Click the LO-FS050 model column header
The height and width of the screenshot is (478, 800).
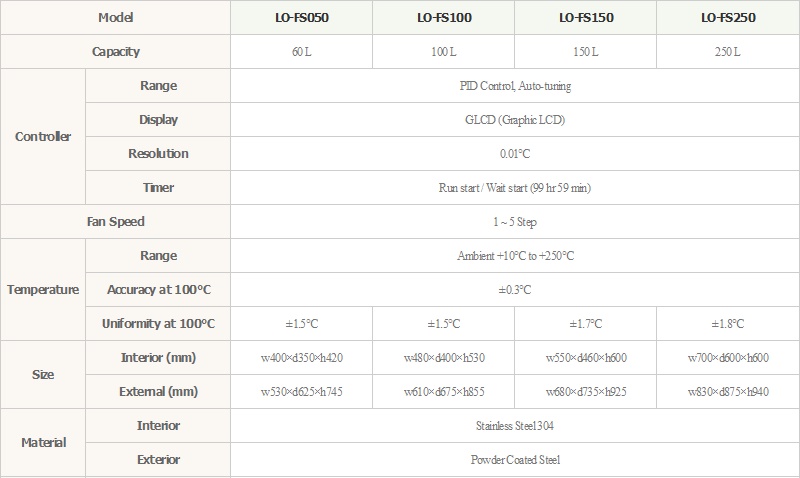point(301,18)
